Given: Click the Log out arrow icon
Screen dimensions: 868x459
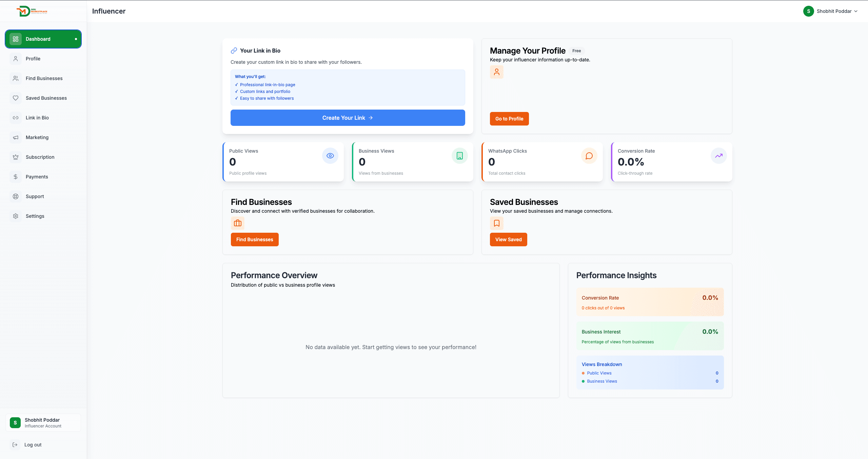Looking at the screenshot, I should (15, 445).
